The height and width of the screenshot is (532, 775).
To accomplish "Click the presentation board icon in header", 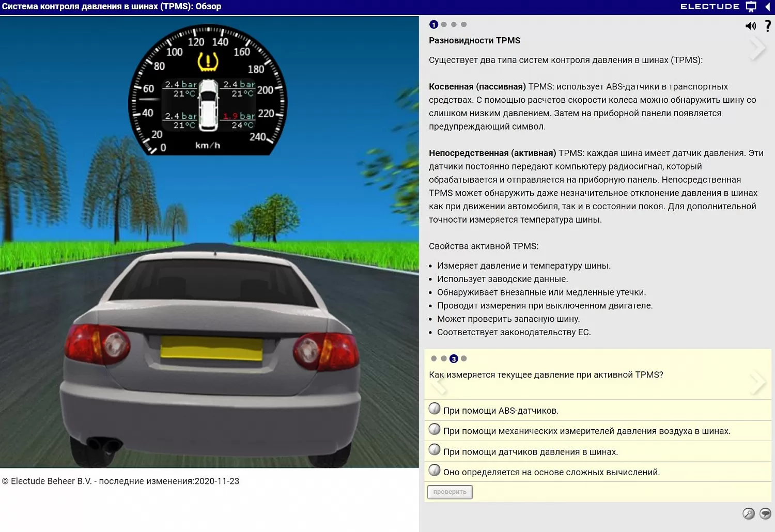I will (x=751, y=7).
